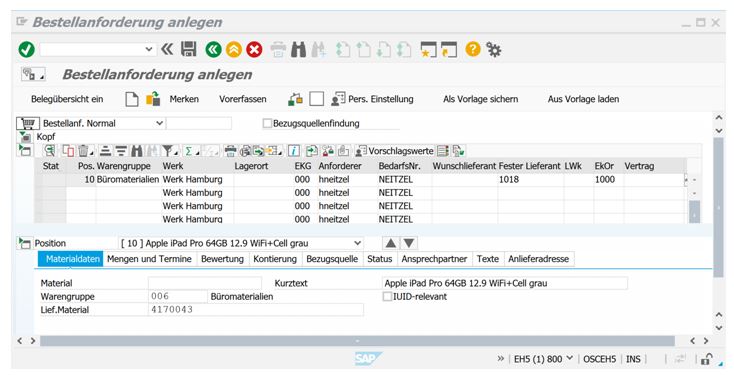734x375 pixels.
Task: Click the blue info icon in item toolbar
Action: tap(294, 151)
